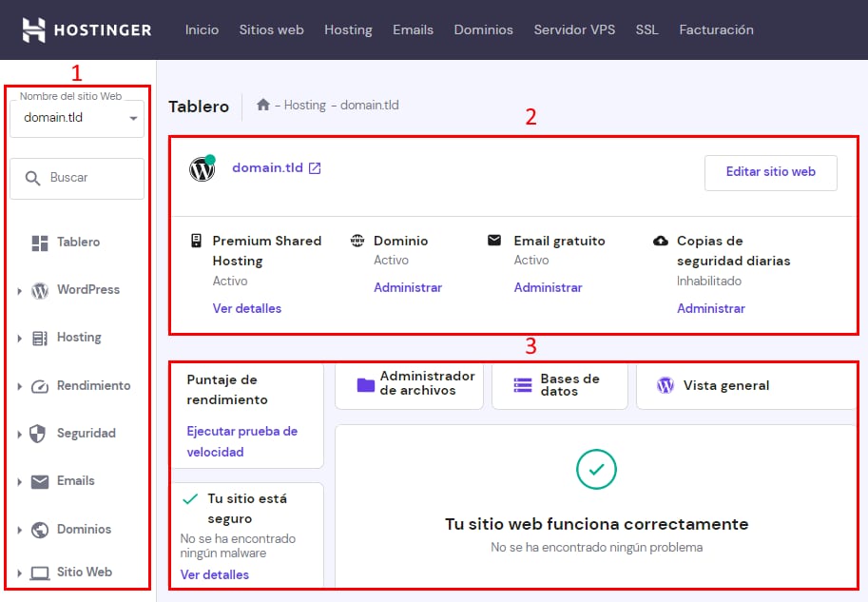The width and height of the screenshot is (868, 602).
Task: Click the home icon in breadcrumb
Action: [263, 106]
